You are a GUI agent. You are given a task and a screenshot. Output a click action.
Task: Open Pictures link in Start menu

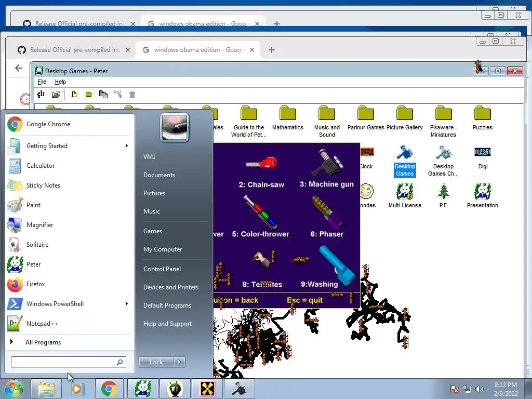[x=154, y=193]
